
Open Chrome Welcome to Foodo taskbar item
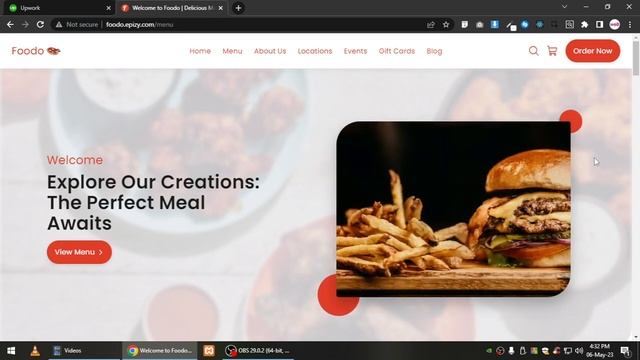(x=159, y=351)
